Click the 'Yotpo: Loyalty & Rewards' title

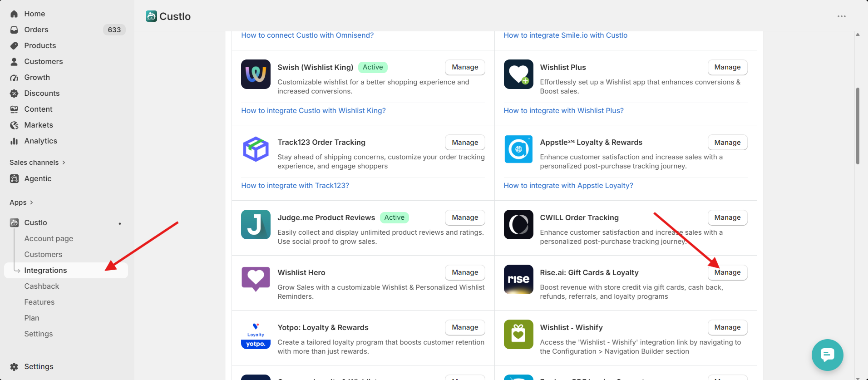[323, 328]
